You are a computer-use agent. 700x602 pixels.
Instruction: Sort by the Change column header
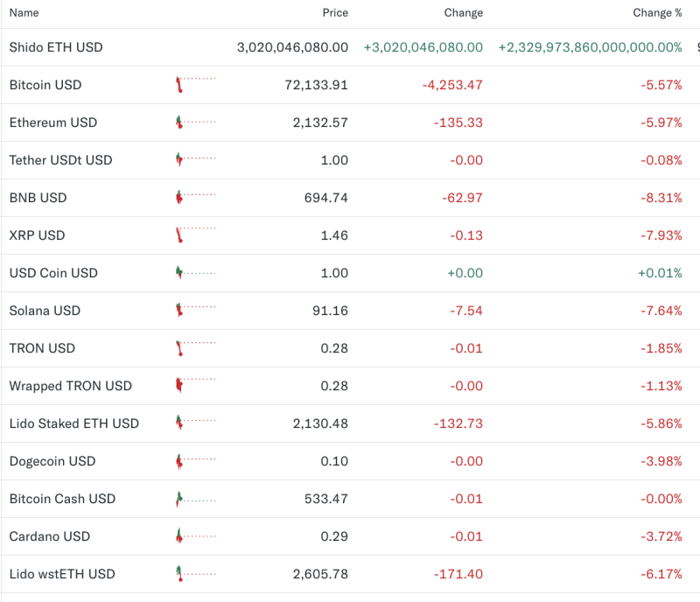pyautogui.click(x=463, y=13)
